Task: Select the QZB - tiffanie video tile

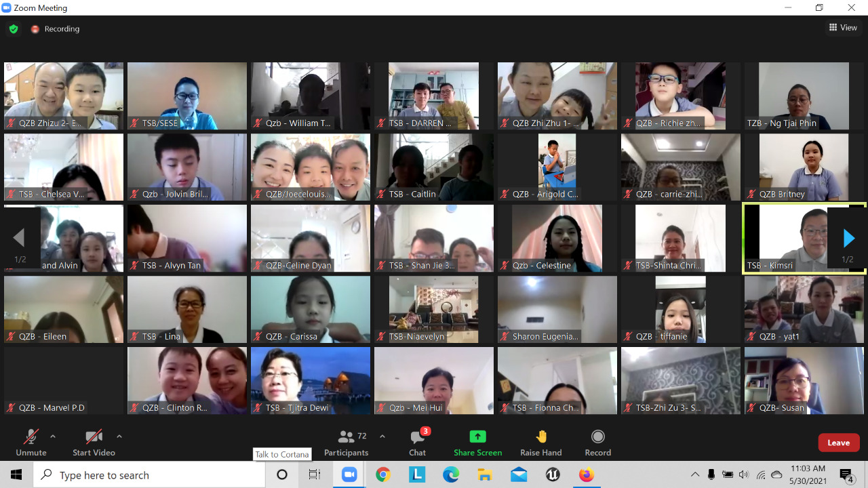Action: (x=681, y=310)
